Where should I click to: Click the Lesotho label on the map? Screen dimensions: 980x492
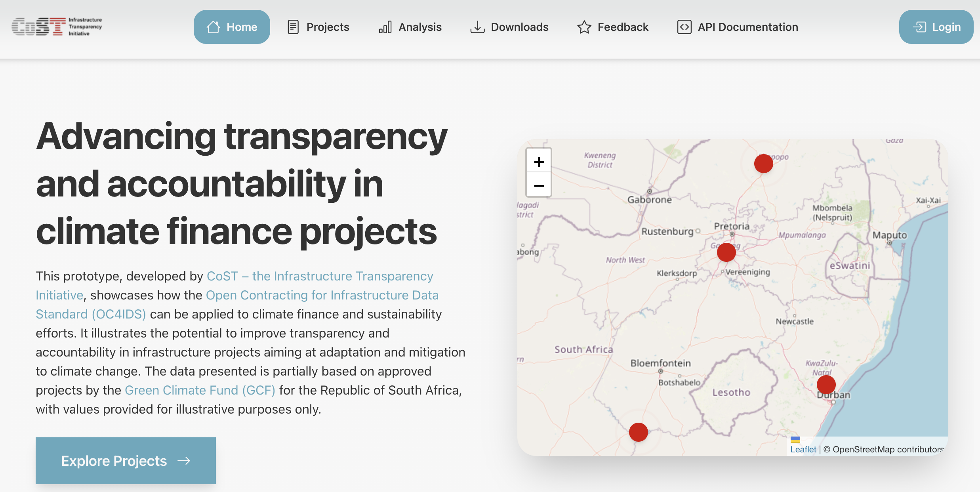click(x=731, y=392)
